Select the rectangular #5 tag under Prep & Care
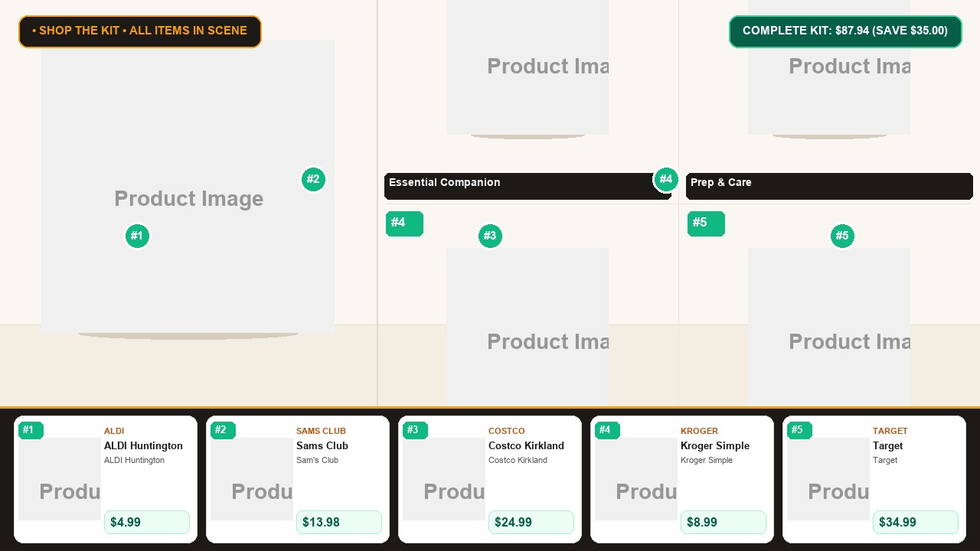This screenshot has height=551, width=980. click(x=706, y=223)
